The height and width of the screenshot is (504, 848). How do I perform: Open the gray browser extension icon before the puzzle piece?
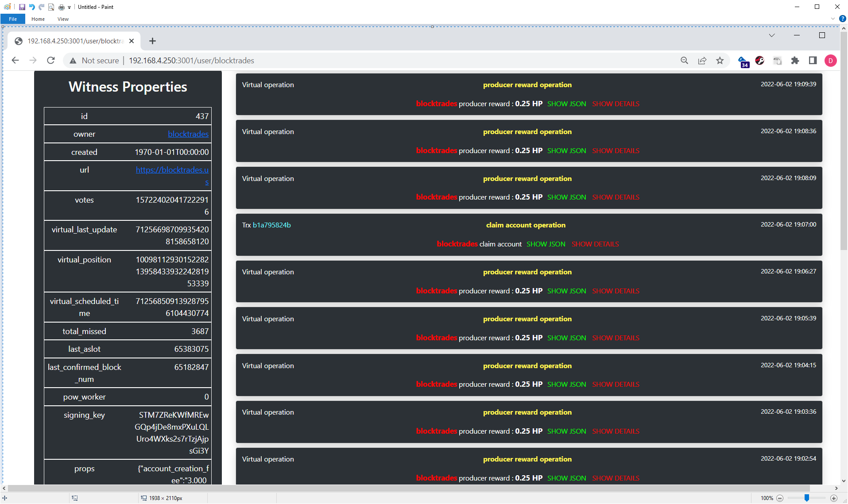778,61
